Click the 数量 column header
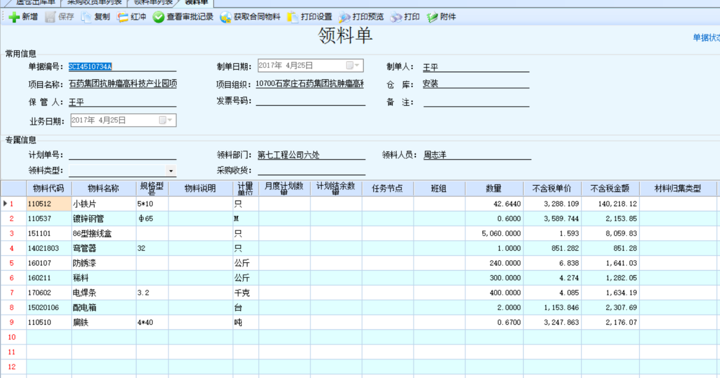 pos(494,188)
